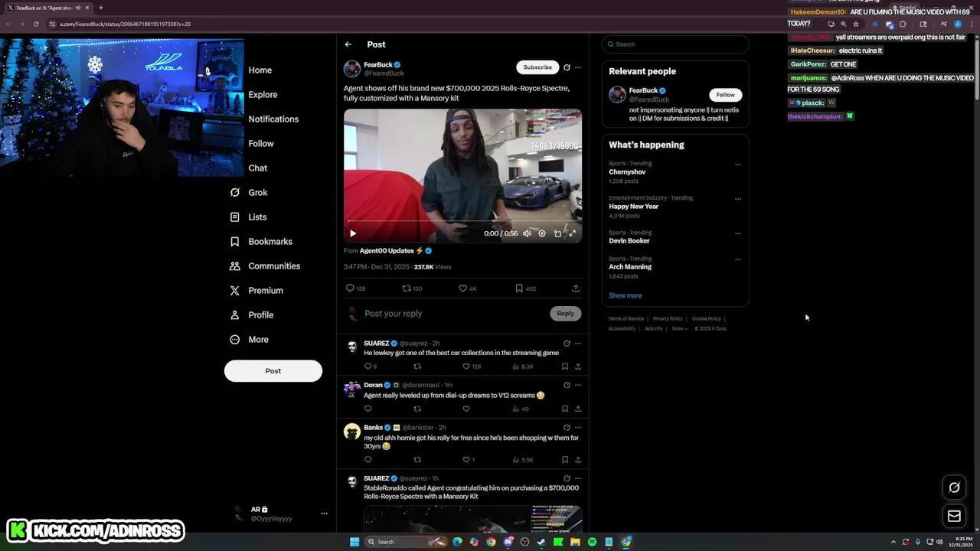
Task: Expand the video to fullscreen
Action: [x=572, y=233]
